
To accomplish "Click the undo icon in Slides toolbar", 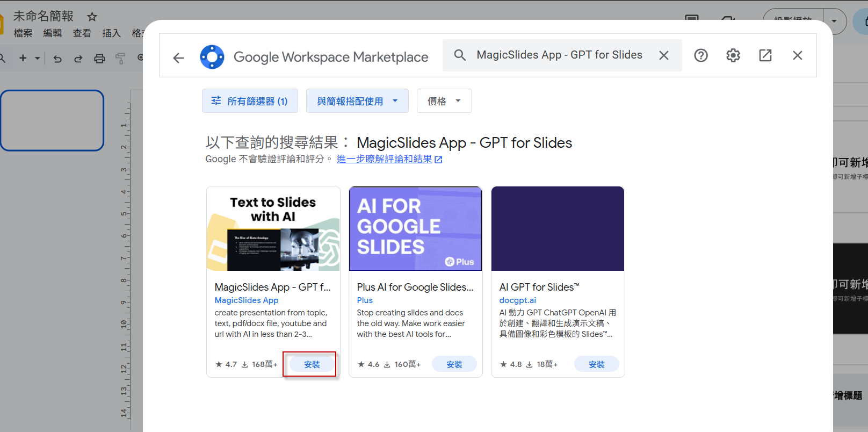I will [57, 59].
